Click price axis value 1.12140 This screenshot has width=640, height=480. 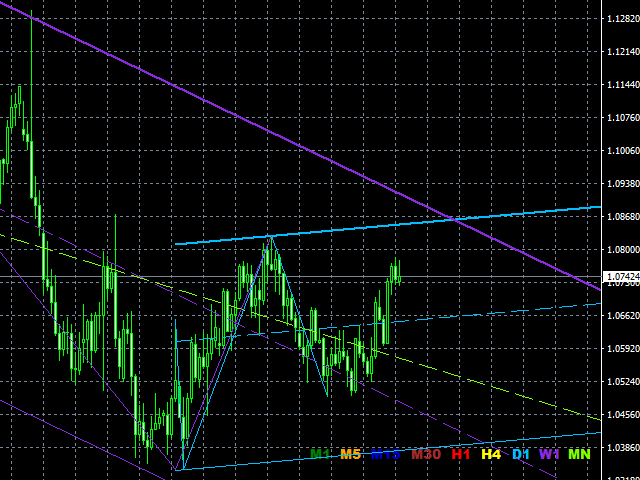[x=623, y=51]
